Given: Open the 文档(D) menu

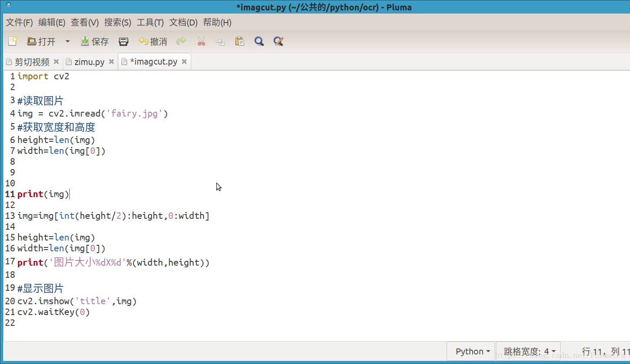Looking at the screenshot, I should pos(183,23).
